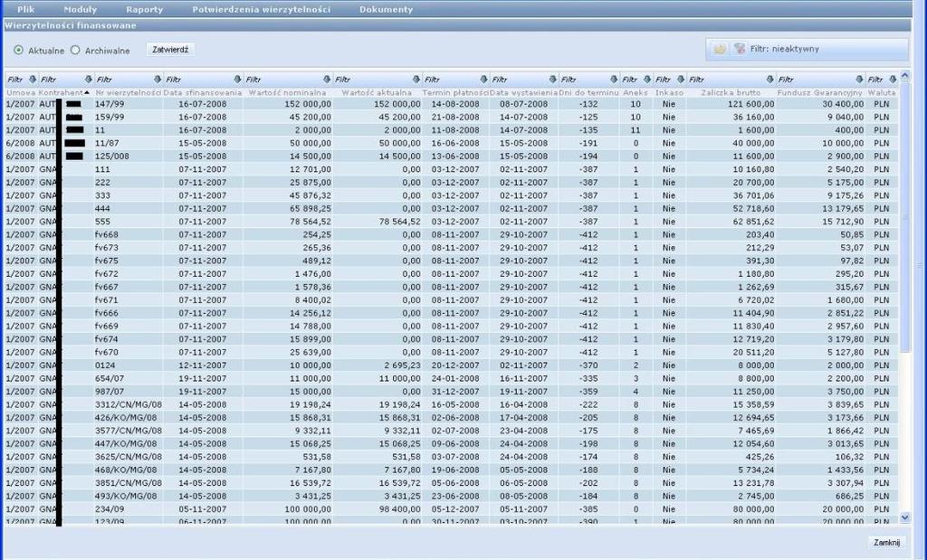Open filter icon for Aneks column
Viewport: 927px width, 560px height.
pos(647,79)
